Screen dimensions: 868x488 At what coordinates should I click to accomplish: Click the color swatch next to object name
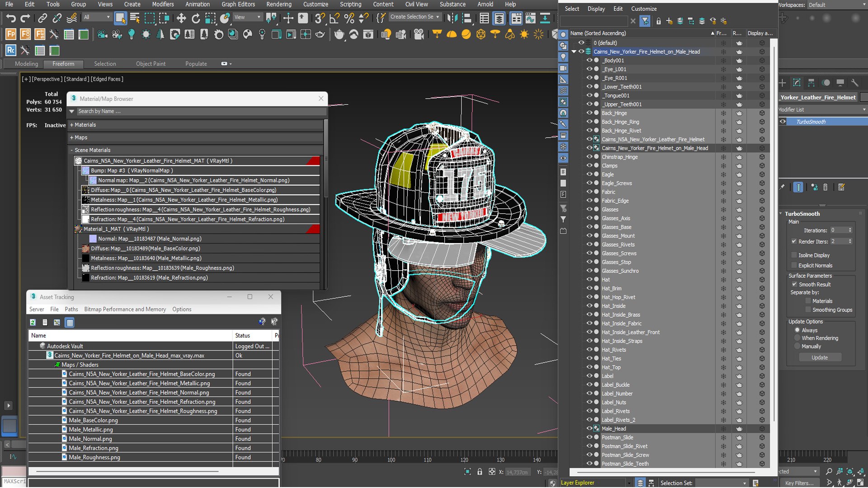pyautogui.click(x=863, y=97)
